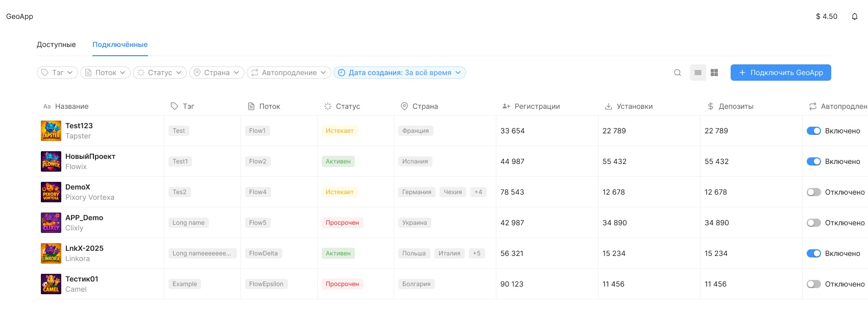Viewport: 868px width, 330px height.
Task: Click the Болгария country tag
Action: coord(416,284)
